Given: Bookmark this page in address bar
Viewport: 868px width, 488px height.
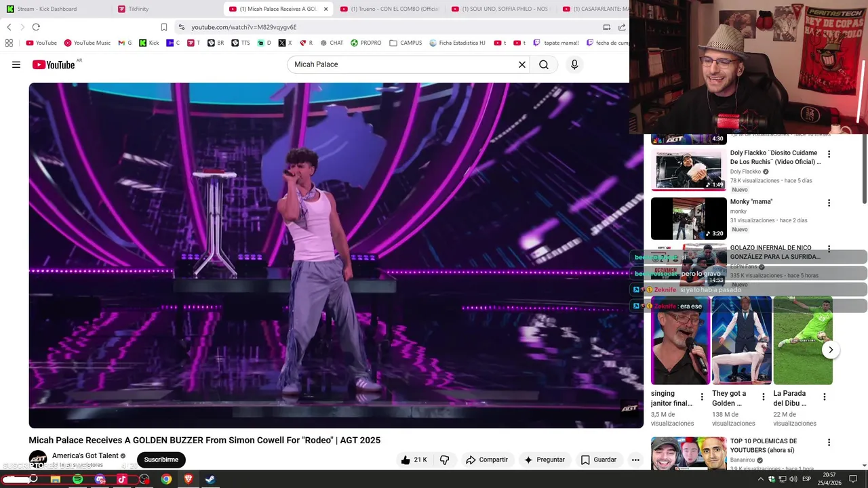Looking at the screenshot, I should [163, 27].
